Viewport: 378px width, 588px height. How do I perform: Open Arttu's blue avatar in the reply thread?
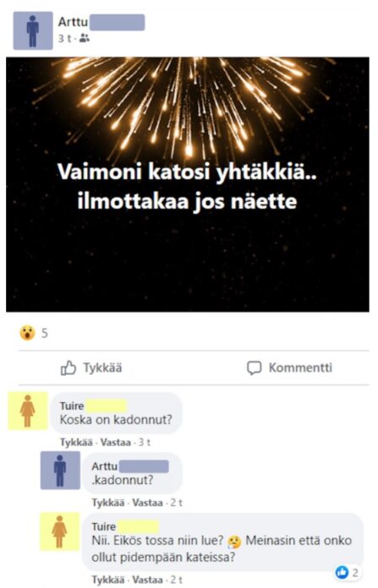[x=60, y=471]
